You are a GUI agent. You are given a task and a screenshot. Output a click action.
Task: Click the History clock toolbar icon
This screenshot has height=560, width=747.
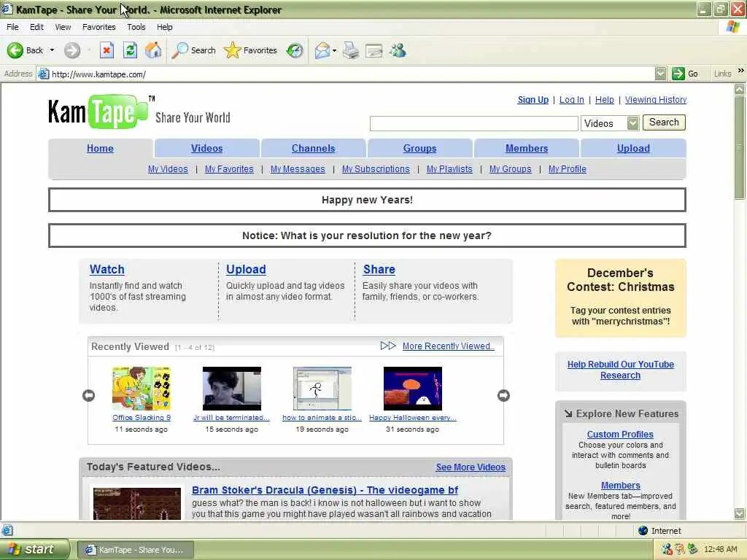[x=295, y=50]
